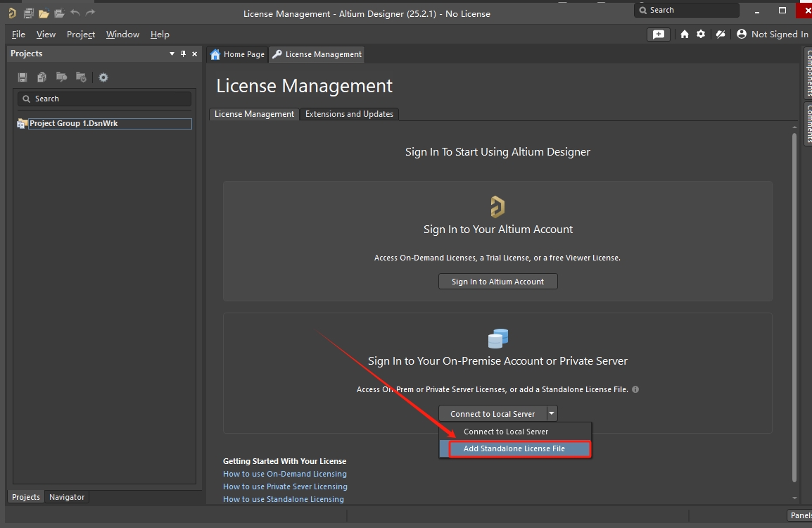Click the undo arrow in title bar
This screenshot has width=812, height=528.
(75, 13)
